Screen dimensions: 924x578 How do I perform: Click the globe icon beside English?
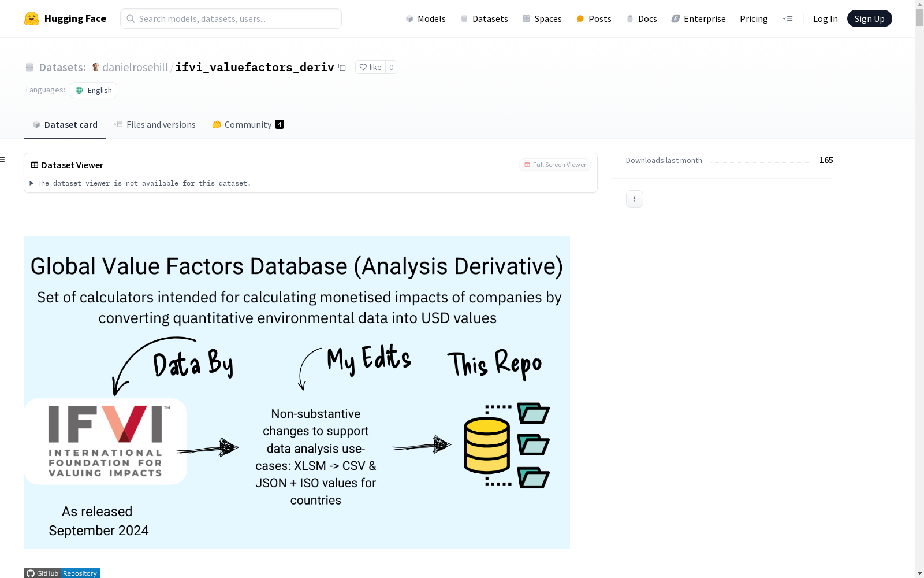(x=80, y=90)
